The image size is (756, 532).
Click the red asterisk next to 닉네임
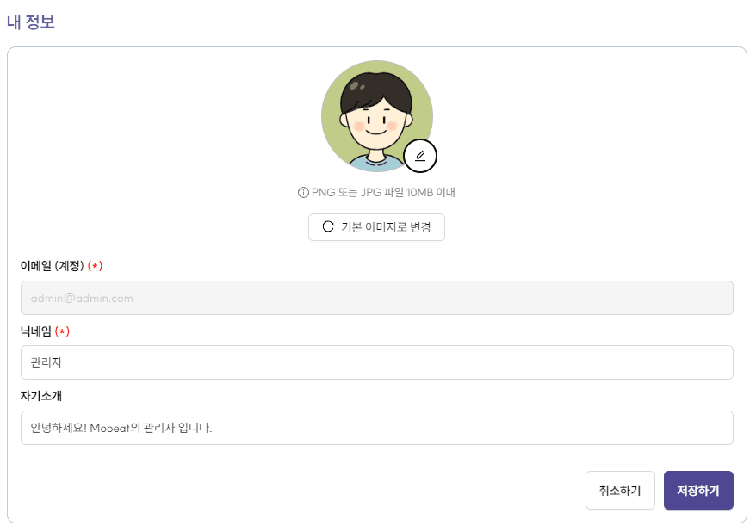pos(63,331)
